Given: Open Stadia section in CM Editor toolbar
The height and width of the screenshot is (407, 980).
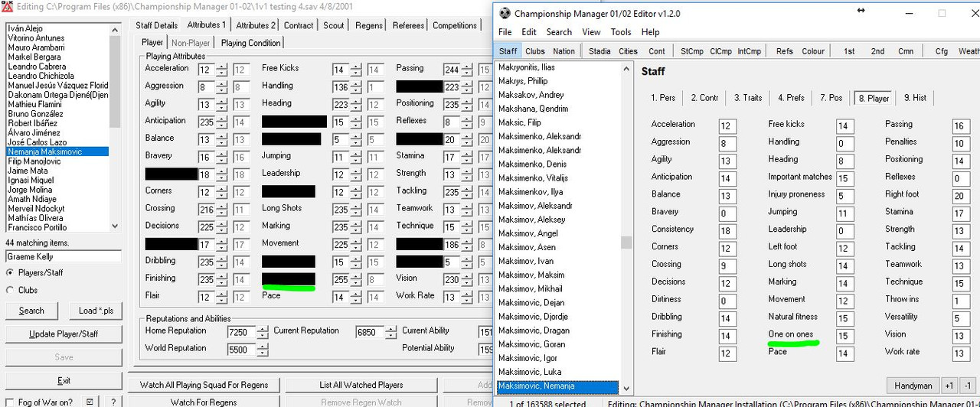Looking at the screenshot, I should 599,51.
